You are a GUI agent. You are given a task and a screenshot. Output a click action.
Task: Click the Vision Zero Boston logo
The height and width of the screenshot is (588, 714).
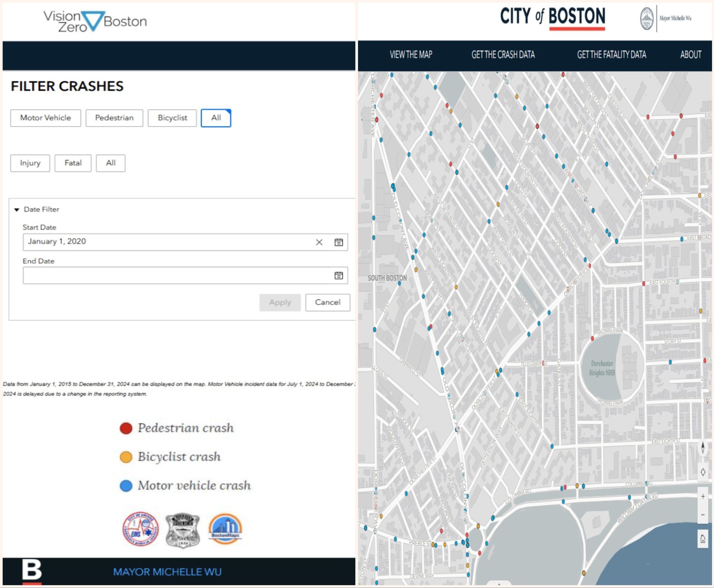tap(95, 21)
